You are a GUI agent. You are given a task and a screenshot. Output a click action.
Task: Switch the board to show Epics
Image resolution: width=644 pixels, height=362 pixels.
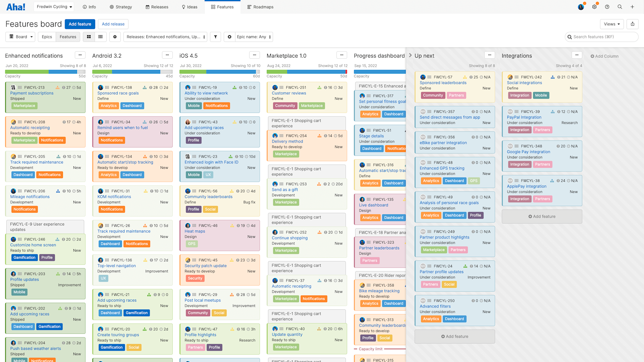(47, 37)
